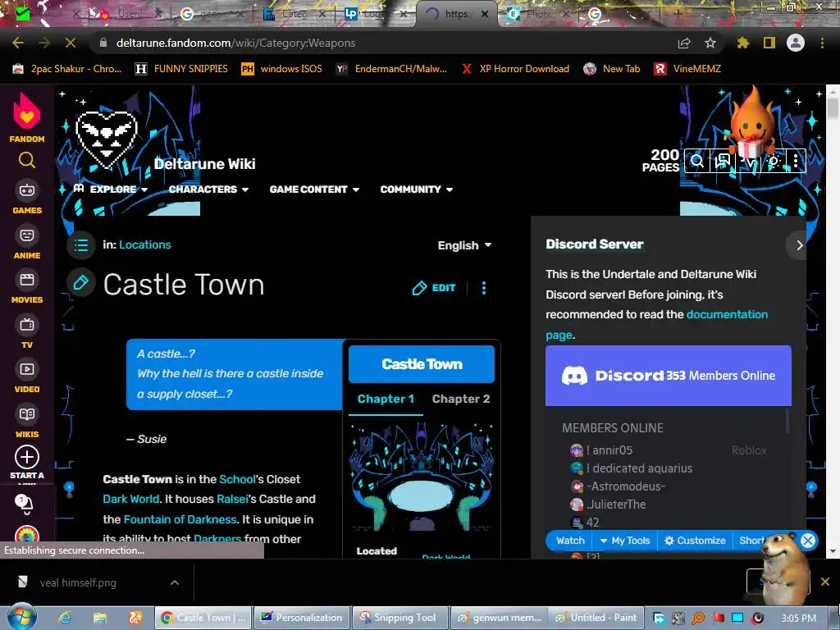The width and height of the screenshot is (840, 630).
Task: Open the windows ISOS bookmark
Action: pyautogui.click(x=282, y=69)
